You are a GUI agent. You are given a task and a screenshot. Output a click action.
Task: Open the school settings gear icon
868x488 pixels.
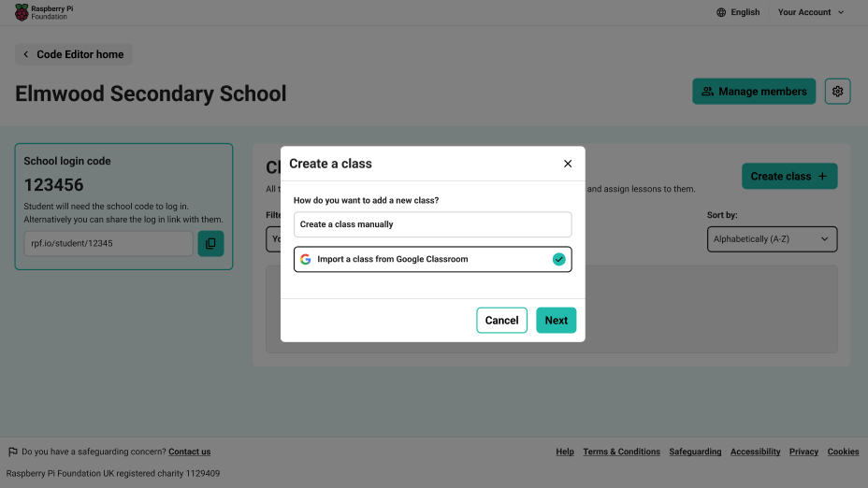[837, 92]
